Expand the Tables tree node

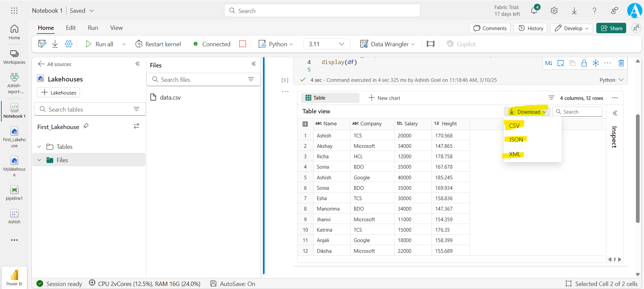point(39,147)
